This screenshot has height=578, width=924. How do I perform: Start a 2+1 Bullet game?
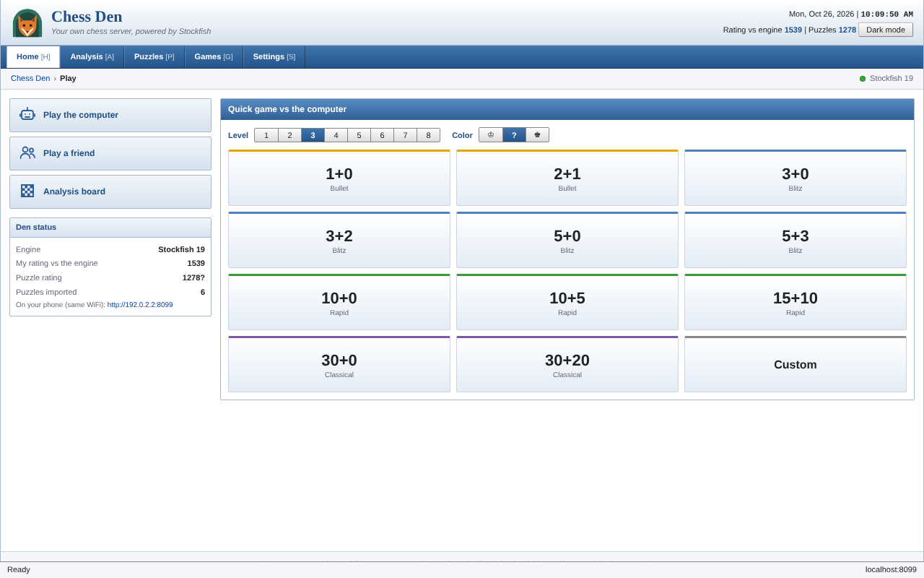click(567, 178)
